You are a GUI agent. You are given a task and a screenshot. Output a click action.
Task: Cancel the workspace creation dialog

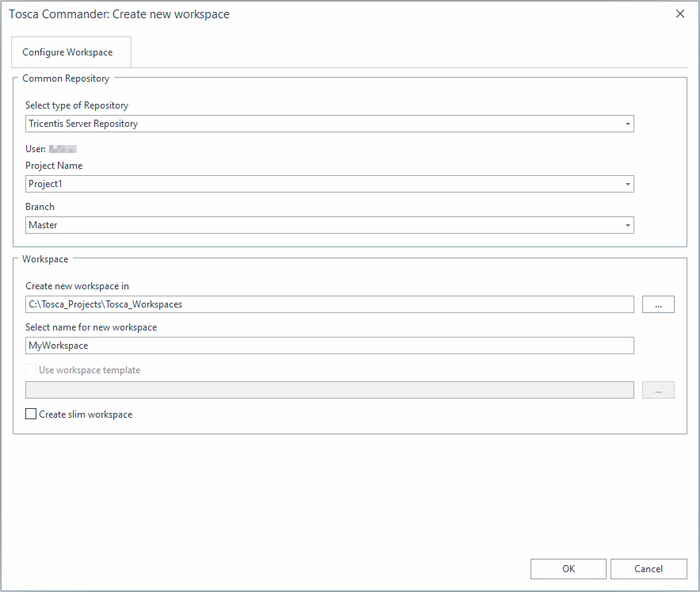click(x=649, y=568)
